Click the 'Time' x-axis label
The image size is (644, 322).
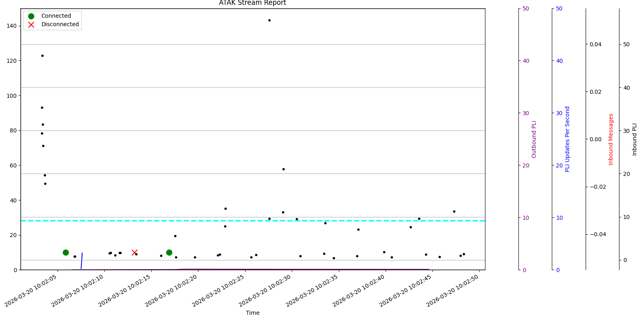tap(252, 313)
